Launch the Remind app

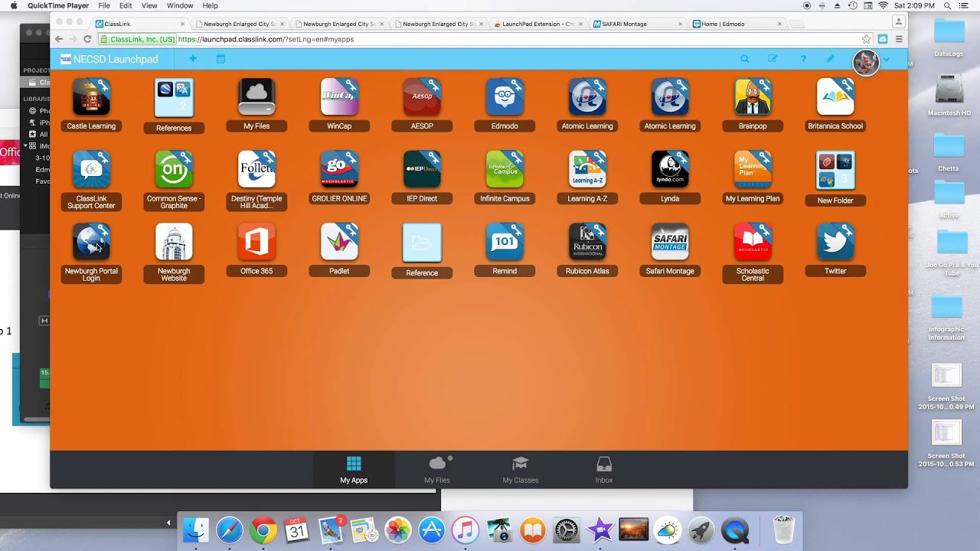(x=505, y=242)
